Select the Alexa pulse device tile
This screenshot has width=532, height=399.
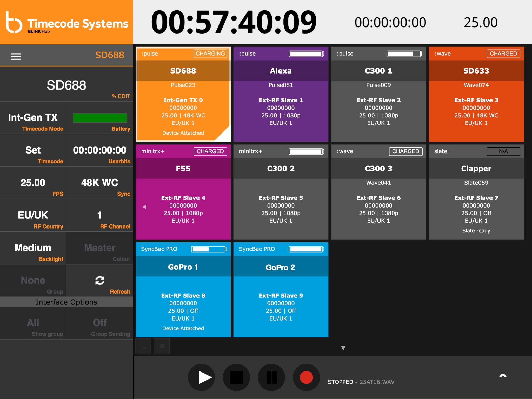click(x=281, y=94)
